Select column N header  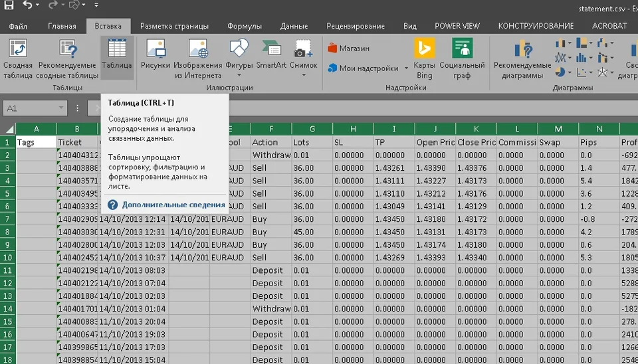pos(599,129)
